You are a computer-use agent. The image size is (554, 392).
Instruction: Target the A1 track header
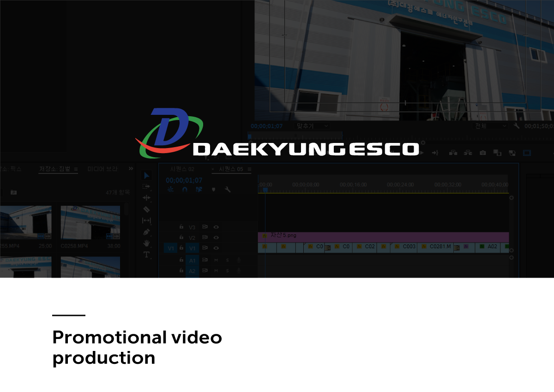coord(192,260)
